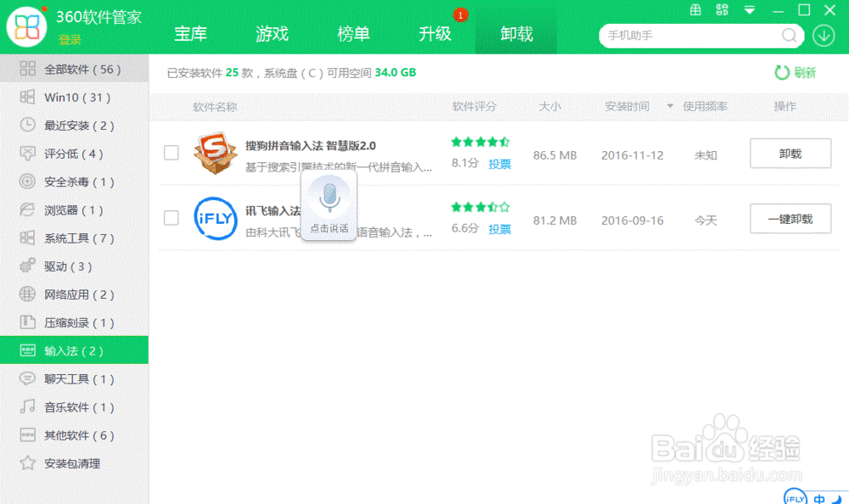Click the 360 Software Manager logo icon

tap(26, 27)
